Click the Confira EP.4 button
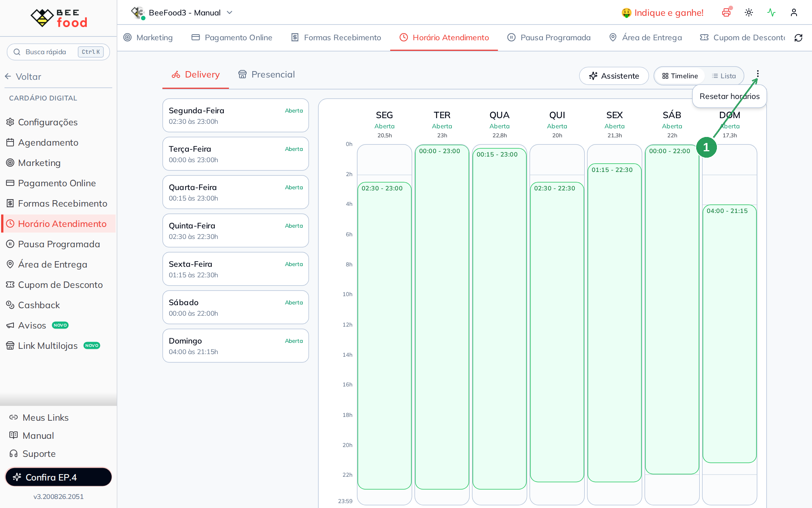The image size is (812, 508). coord(58,477)
